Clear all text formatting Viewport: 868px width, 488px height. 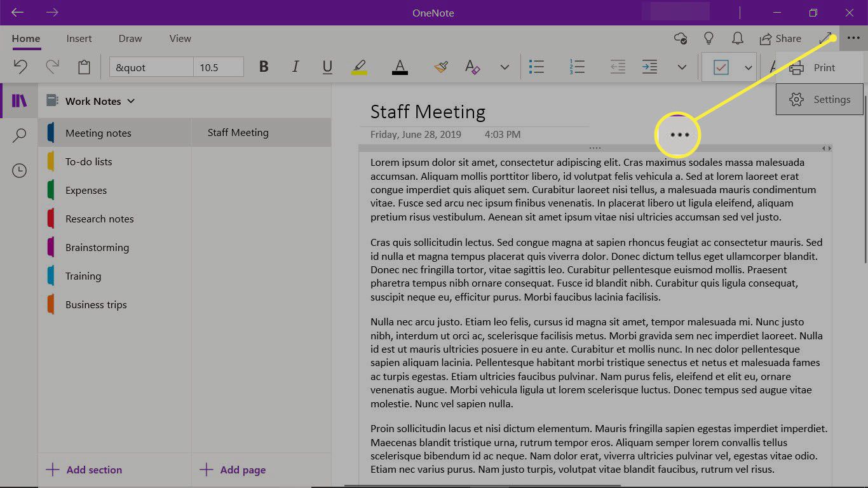[472, 67]
